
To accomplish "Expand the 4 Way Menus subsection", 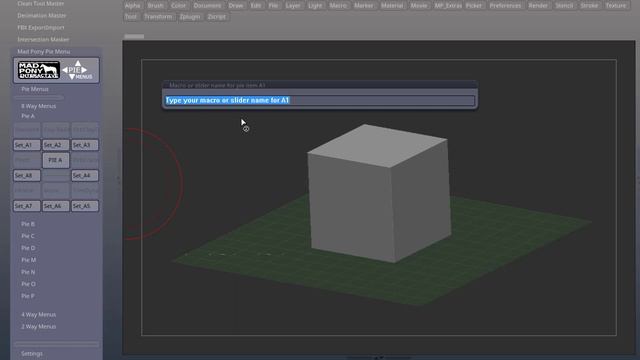I will point(39,315).
